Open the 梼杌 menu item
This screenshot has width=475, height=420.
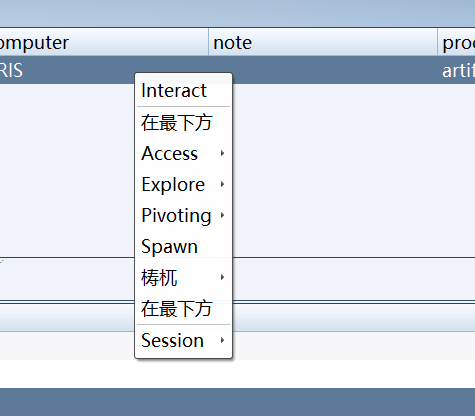click(183, 277)
